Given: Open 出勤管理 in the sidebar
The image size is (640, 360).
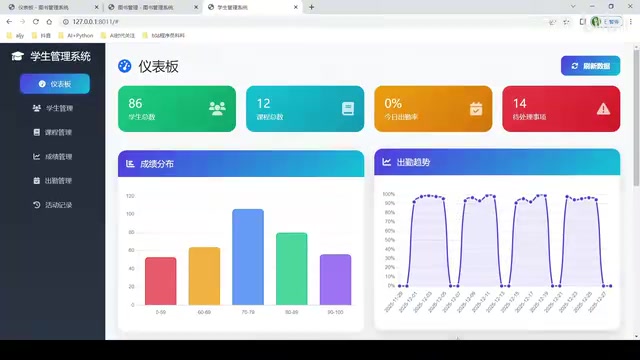Looking at the screenshot, I should click(53, 180).
